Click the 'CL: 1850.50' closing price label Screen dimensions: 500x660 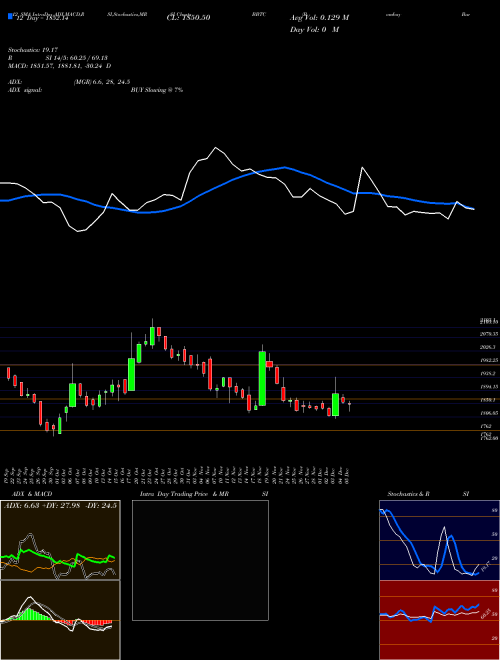coord(189,18)
